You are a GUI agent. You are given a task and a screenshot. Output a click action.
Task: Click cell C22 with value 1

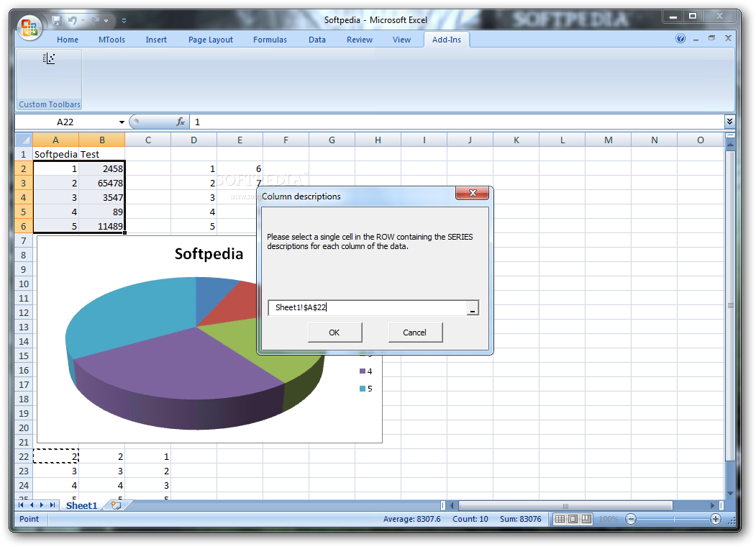(148, 456)
